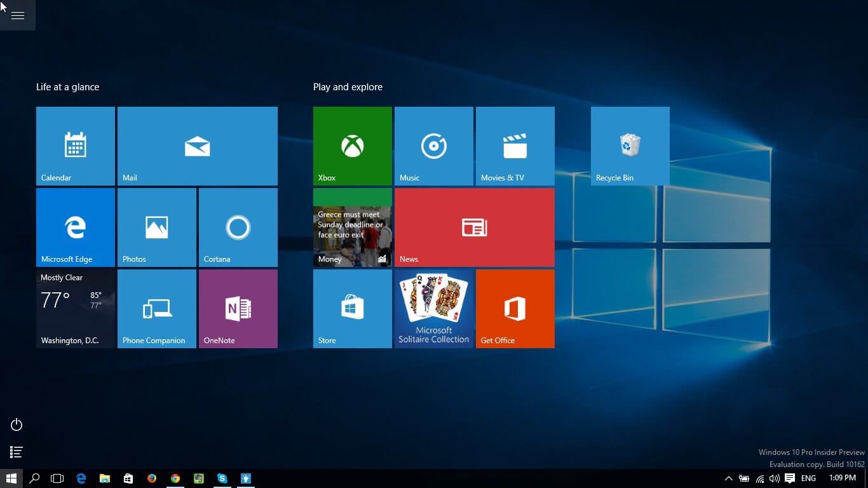
Task: Open the Xbox tile
Action: (353, 146)
